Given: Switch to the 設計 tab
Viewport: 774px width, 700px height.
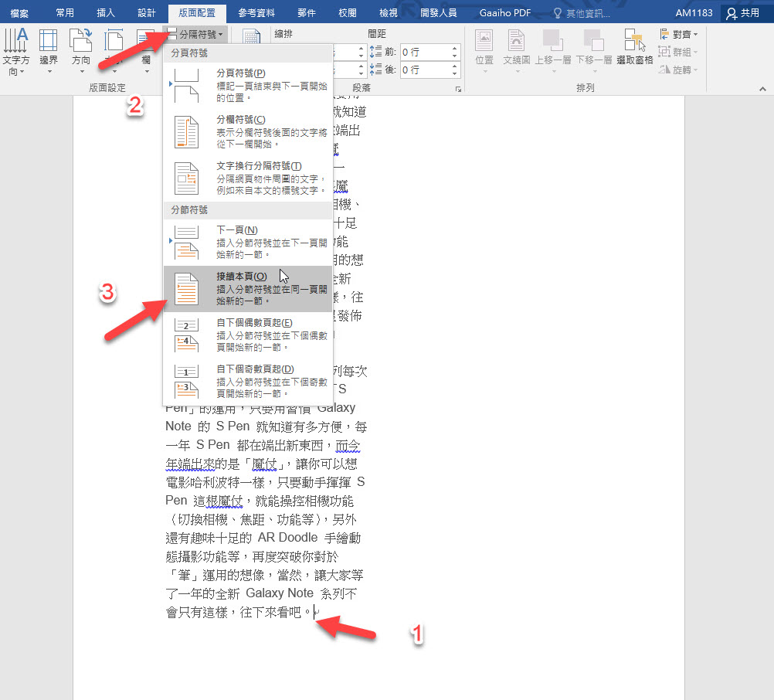Looking at the screenshot, I should click(147, 13).
